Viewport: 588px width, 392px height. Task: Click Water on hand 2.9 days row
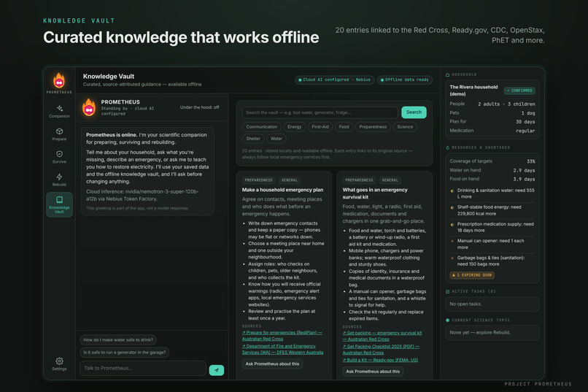tap(492, 170)
